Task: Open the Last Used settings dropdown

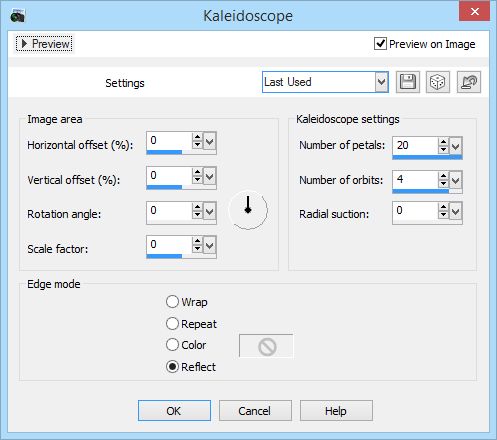Action: coord(382,82)
